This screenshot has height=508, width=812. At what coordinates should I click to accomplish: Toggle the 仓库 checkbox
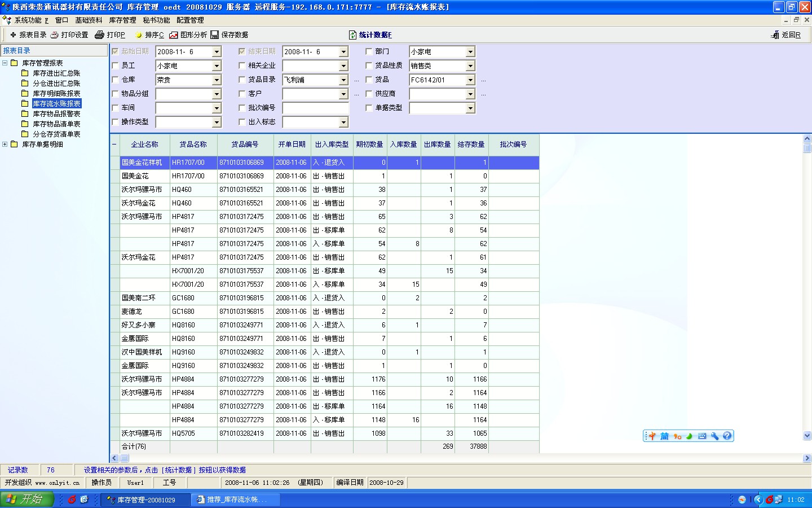116,80
